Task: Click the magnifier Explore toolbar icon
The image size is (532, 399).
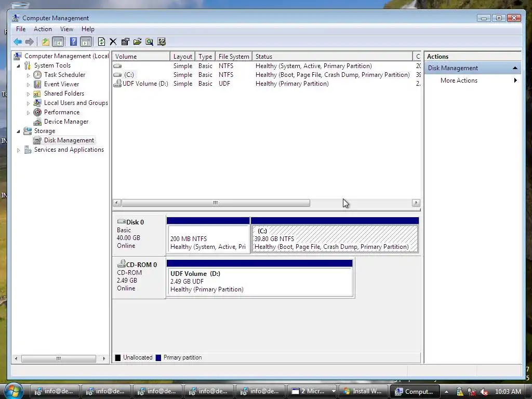Action: [x=149, y=42]
